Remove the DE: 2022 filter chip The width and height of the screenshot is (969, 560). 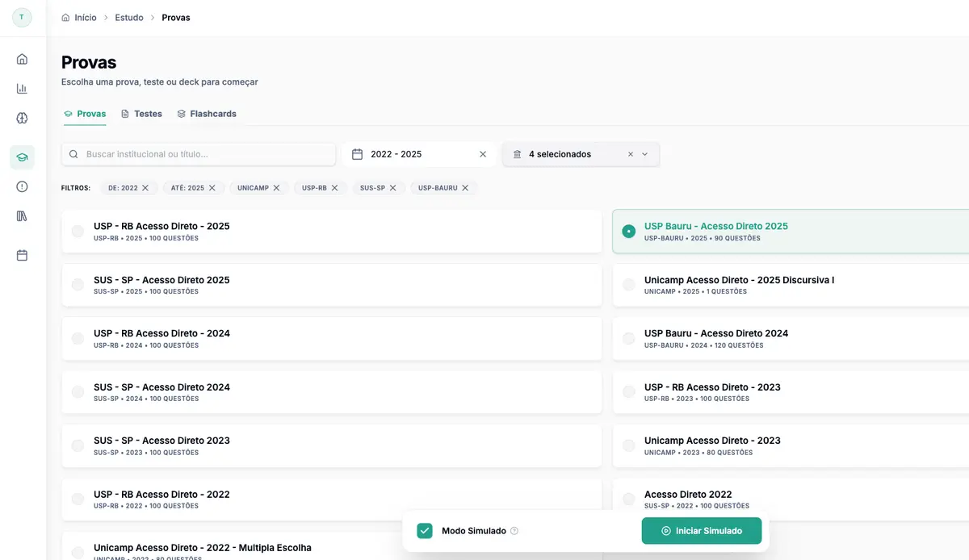(x=145, y=188)
